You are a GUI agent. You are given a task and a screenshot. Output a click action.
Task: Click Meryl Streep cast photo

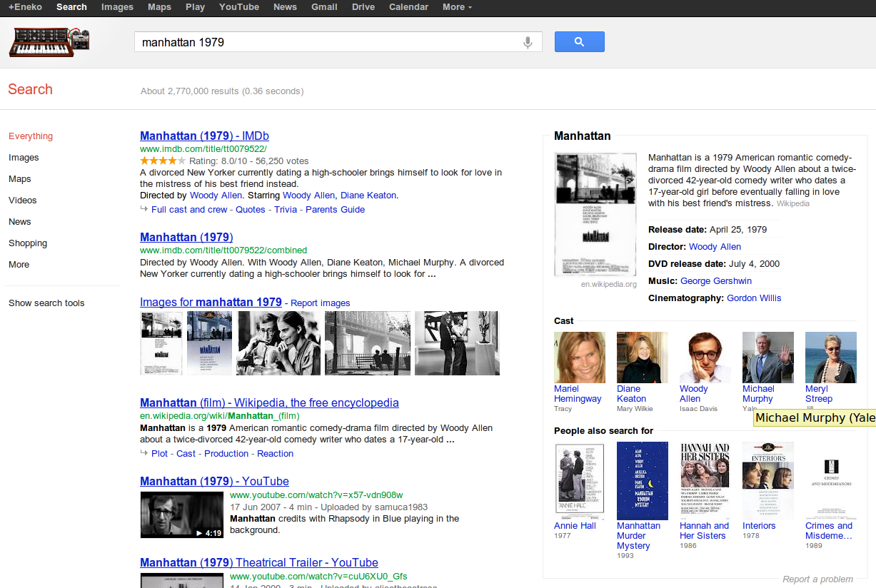coord(831,358)
